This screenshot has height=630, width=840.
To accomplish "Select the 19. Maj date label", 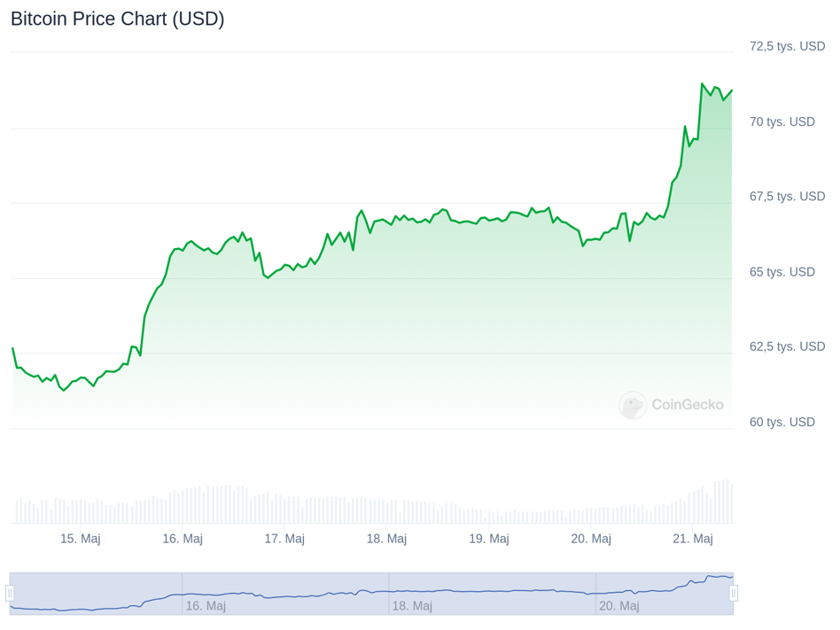I will 488,539.
